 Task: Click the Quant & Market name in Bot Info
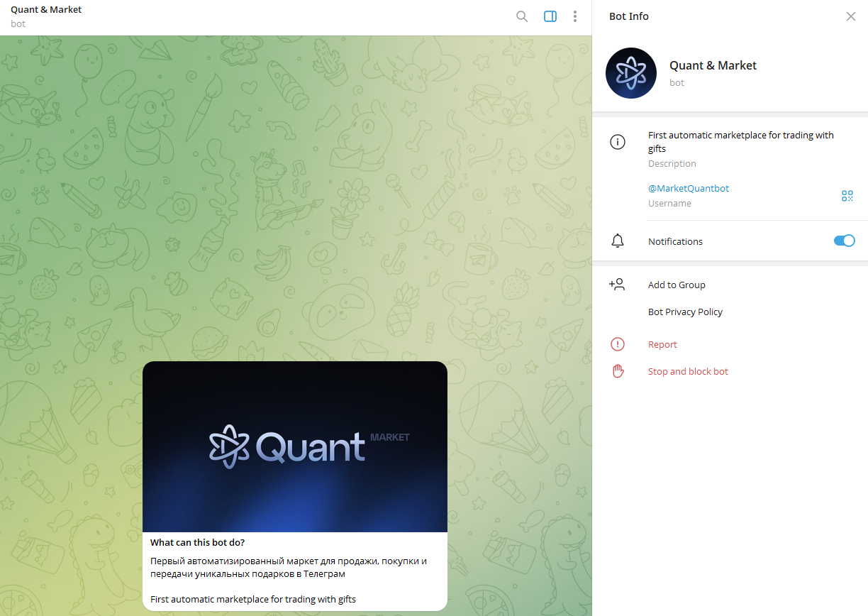(713, 65)
